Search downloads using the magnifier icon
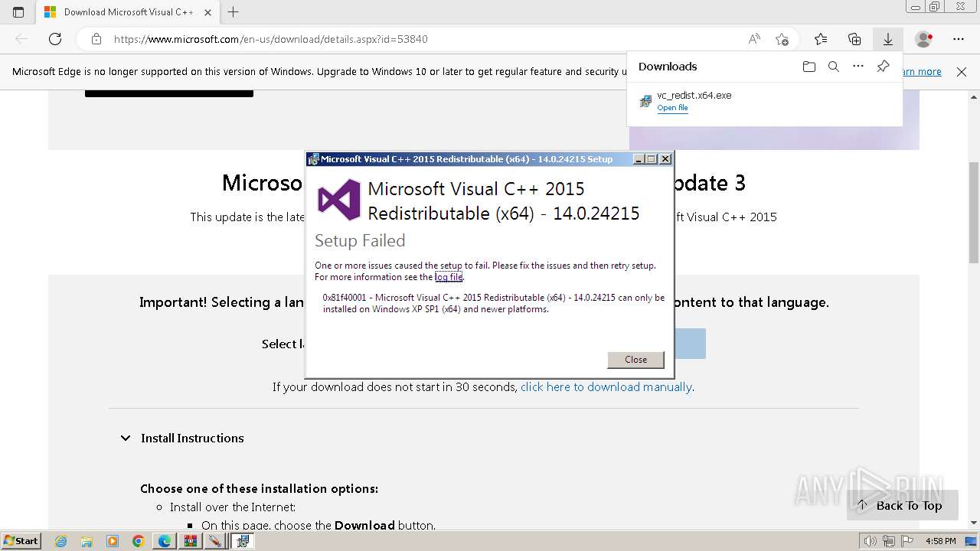This screenshot has width=980, height=551. 834,67
